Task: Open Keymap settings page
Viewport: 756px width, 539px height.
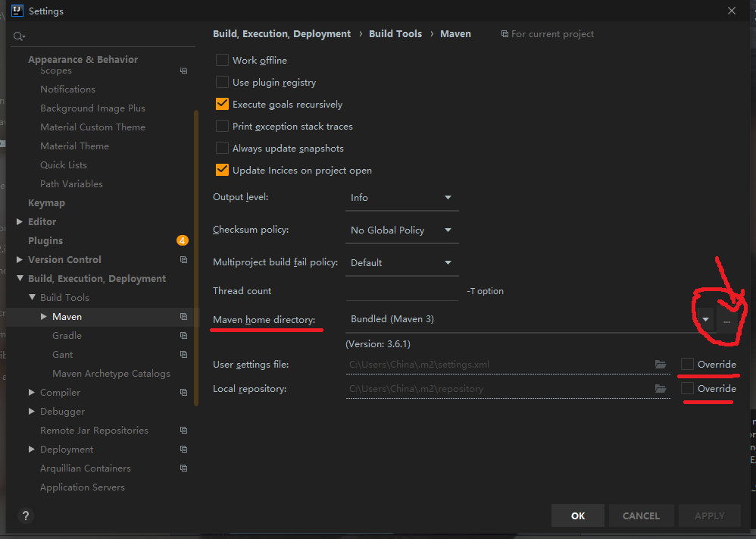Action: [x=46, y=203]
